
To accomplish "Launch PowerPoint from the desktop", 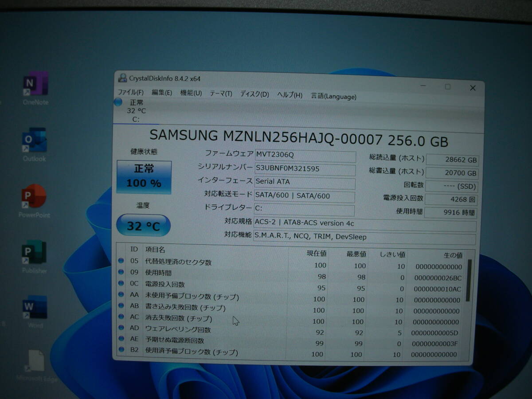I will click(x=34, y=201).
